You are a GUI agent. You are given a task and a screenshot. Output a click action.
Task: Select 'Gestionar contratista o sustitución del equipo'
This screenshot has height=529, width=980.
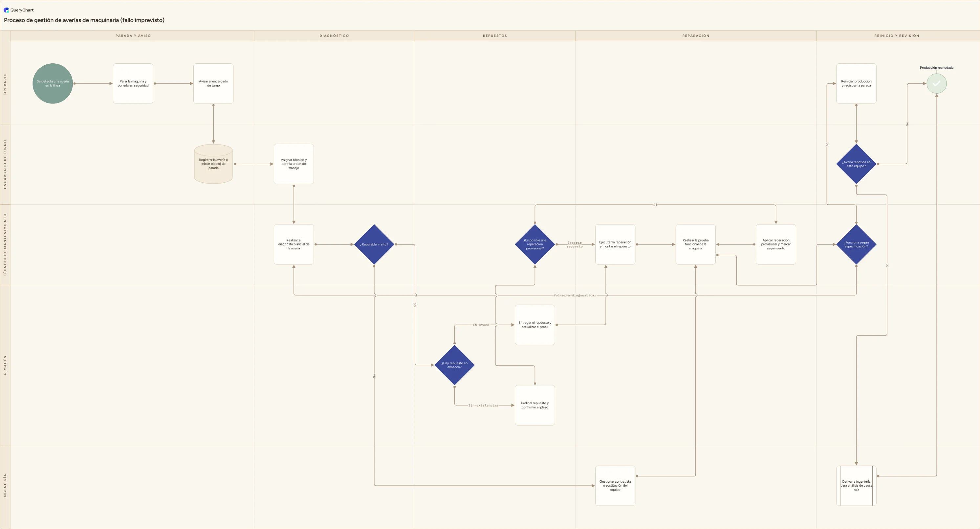click(x=615, y=486)
